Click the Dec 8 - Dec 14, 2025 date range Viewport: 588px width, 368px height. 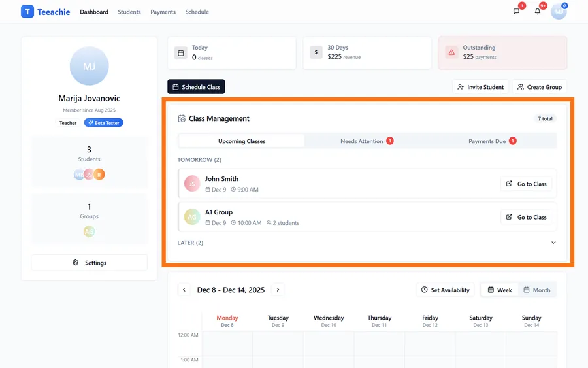[x=231, y=290]
